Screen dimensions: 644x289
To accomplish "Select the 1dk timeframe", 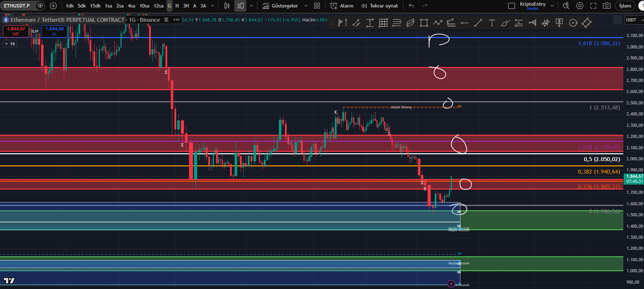I will [x=70, y=5].
